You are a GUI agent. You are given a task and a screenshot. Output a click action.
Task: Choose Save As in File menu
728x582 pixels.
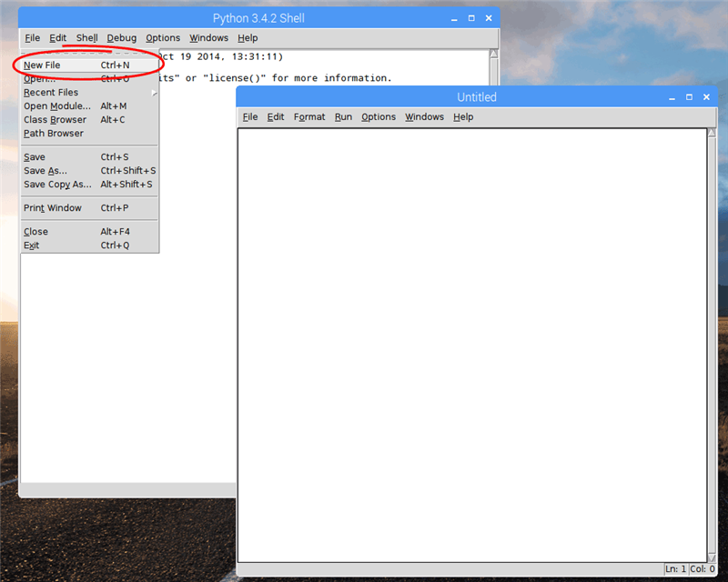tap(45, 171)
